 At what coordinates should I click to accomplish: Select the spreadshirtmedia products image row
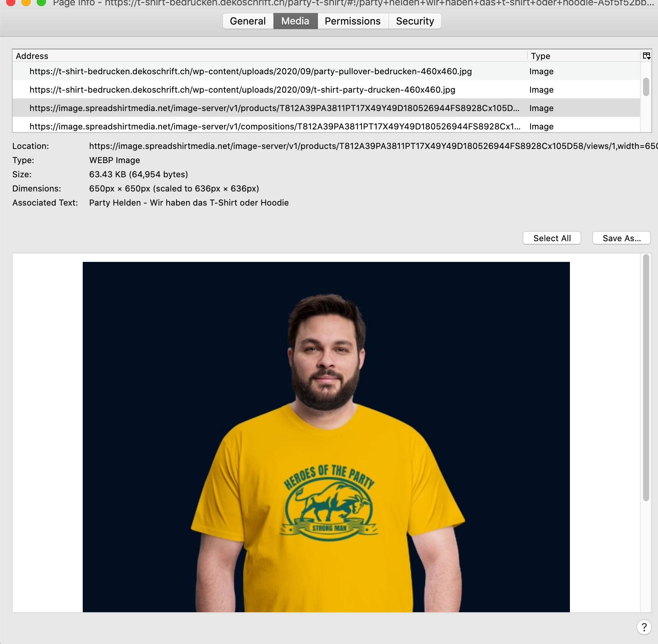point(274,108)
